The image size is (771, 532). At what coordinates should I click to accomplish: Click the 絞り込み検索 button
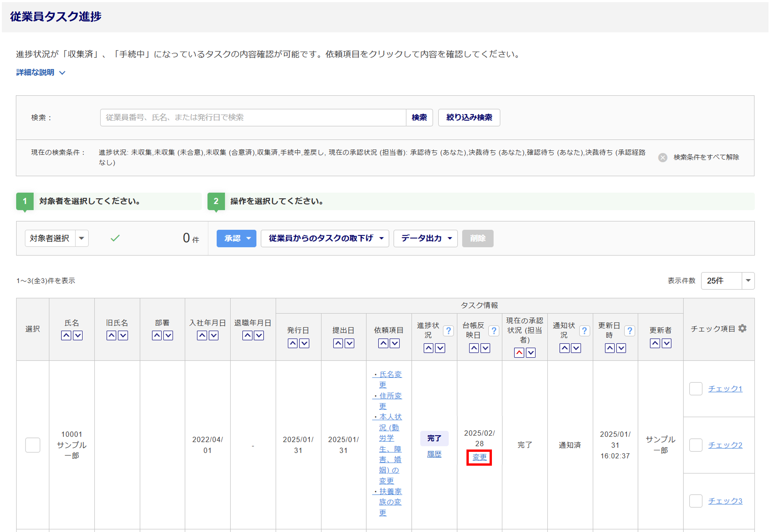(x=469, y=117)
